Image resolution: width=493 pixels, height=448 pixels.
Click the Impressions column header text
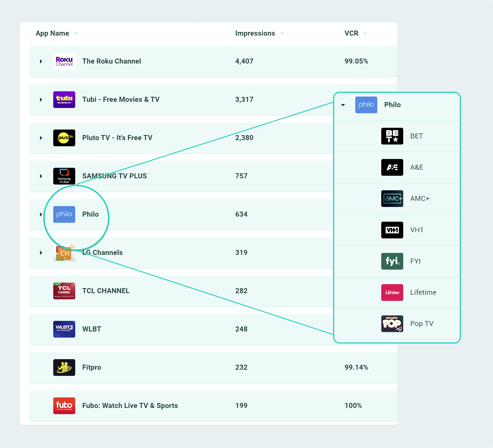click(x=255, y=33)
